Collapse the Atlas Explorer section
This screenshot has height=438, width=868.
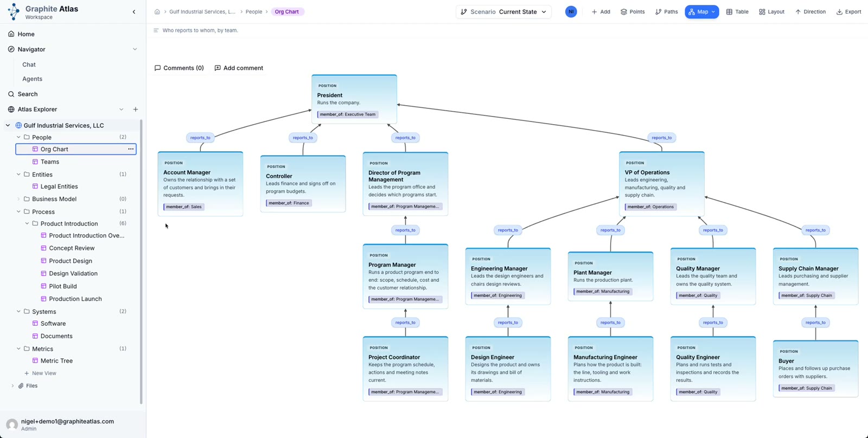122,110
